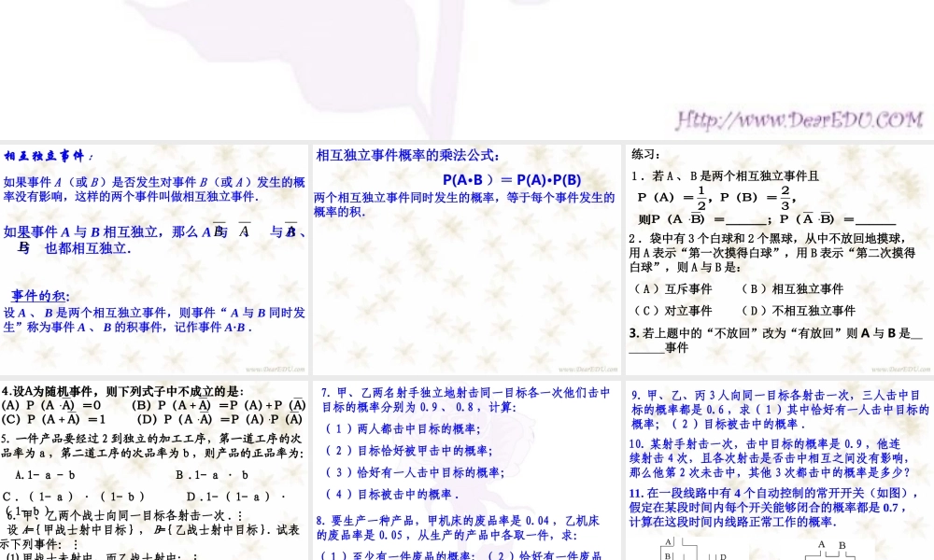Click question 2 袋中有3个白球和2个黑球

coord(772,253)
